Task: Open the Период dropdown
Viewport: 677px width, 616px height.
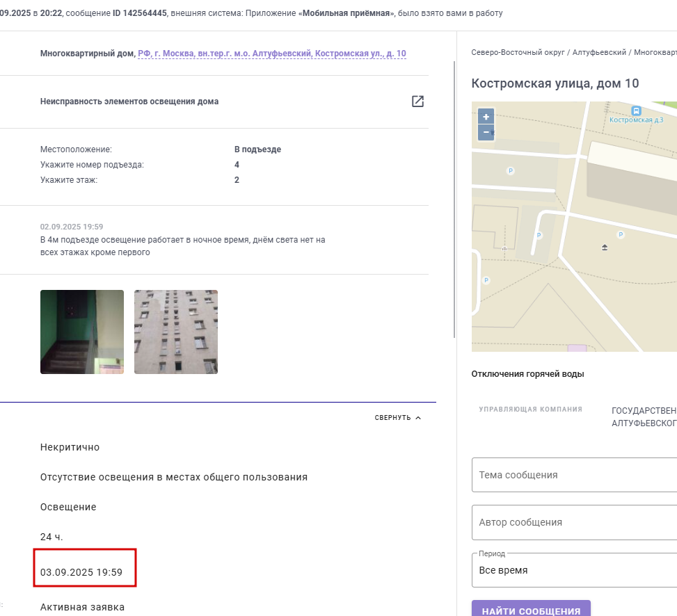Action: pyautogui.click(x=574, y=570)
